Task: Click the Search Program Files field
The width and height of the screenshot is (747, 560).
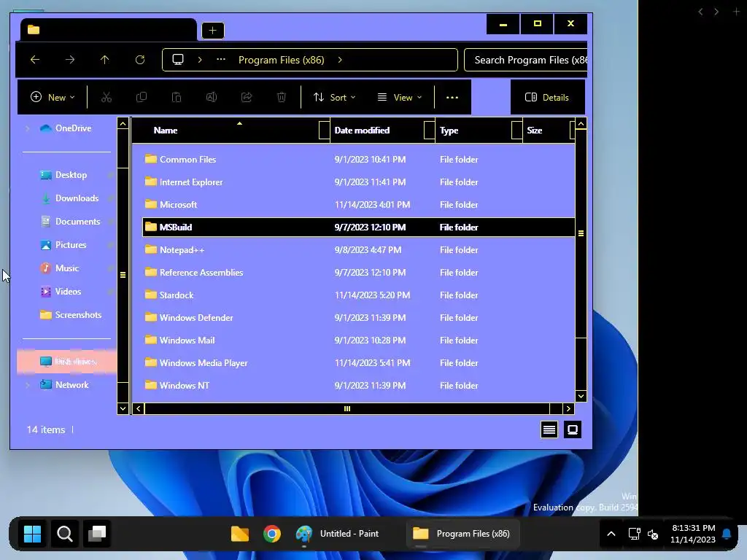Action: [x=525, y=60]
